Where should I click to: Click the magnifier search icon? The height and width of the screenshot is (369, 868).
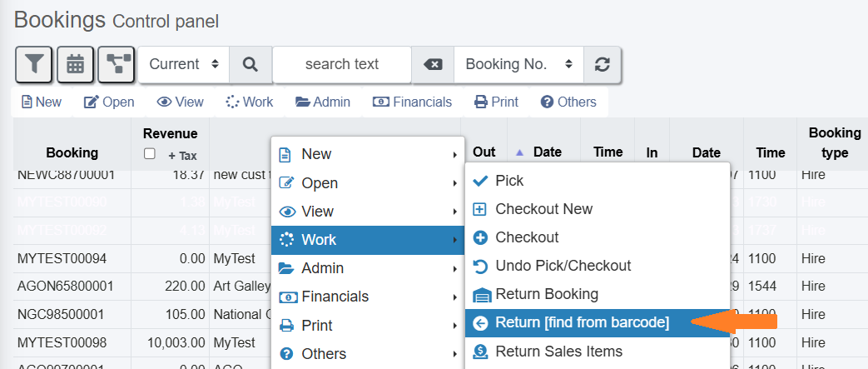click(250, 64)
